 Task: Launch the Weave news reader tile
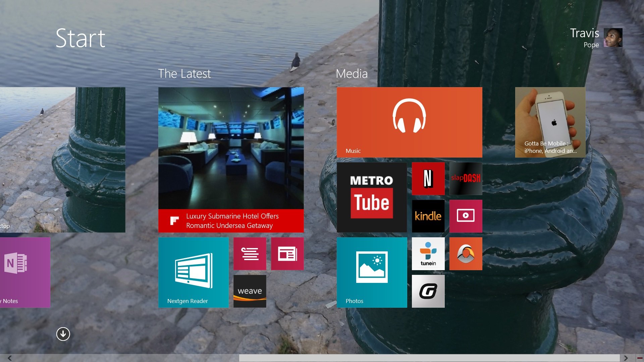pos(250,291)
